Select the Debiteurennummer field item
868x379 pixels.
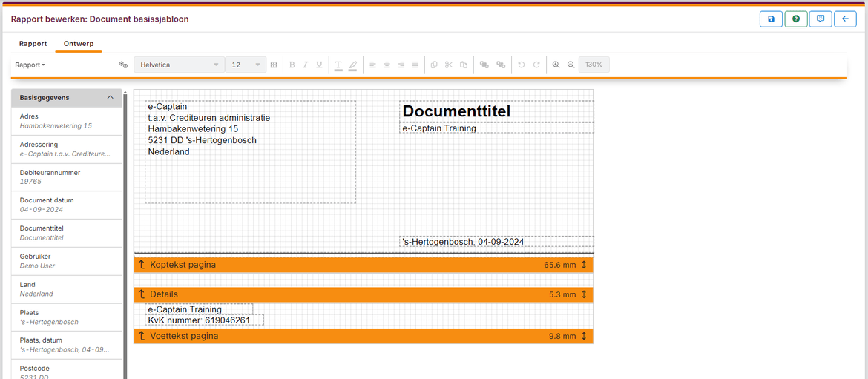tap(67, 177)
